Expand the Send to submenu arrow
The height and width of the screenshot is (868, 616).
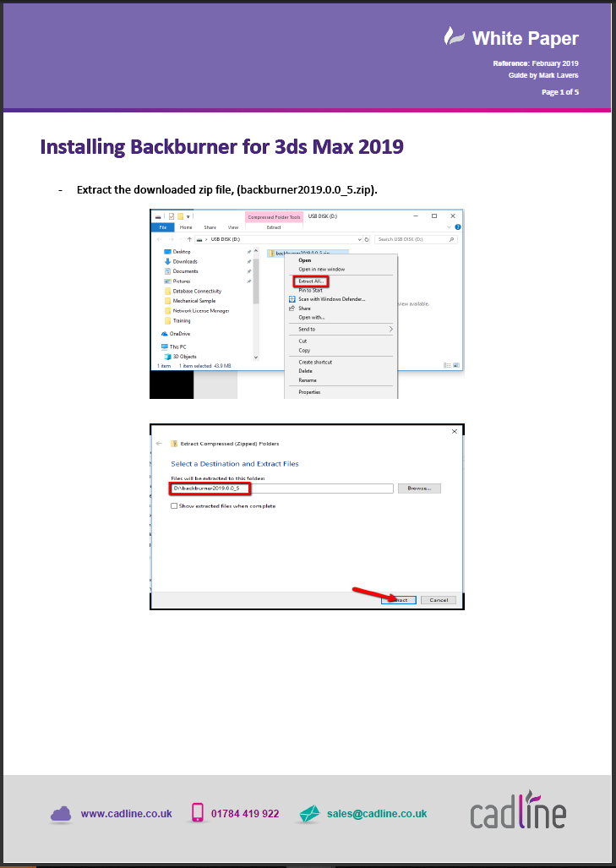click(x=390, y=330)
